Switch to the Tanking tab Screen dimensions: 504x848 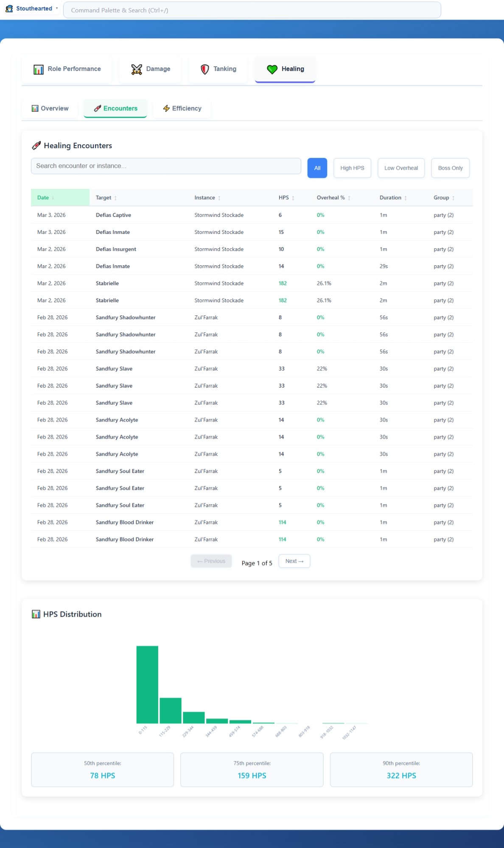point(218,69)
